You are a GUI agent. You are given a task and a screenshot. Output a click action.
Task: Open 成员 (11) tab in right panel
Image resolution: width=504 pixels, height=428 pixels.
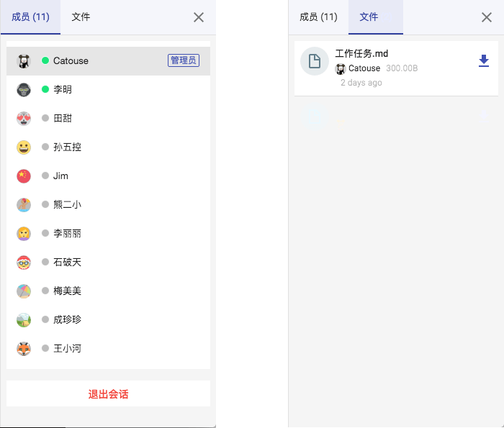point(318,17)
